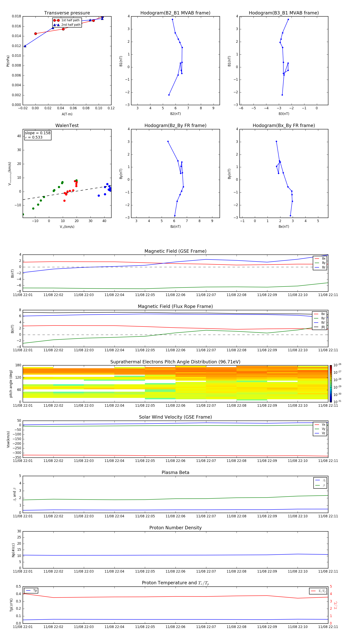This screenshot has width=351, height=644.
Task: Select the "slope = 0.158" annotation text
Action: 37,133
